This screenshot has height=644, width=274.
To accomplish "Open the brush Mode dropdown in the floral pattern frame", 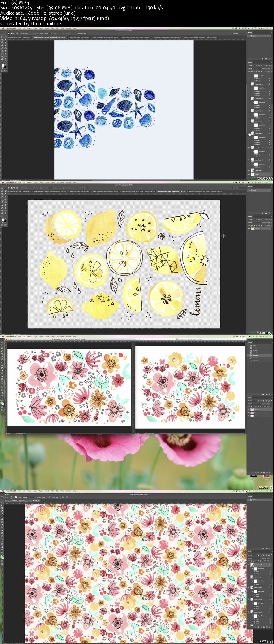I will point(30,497).
